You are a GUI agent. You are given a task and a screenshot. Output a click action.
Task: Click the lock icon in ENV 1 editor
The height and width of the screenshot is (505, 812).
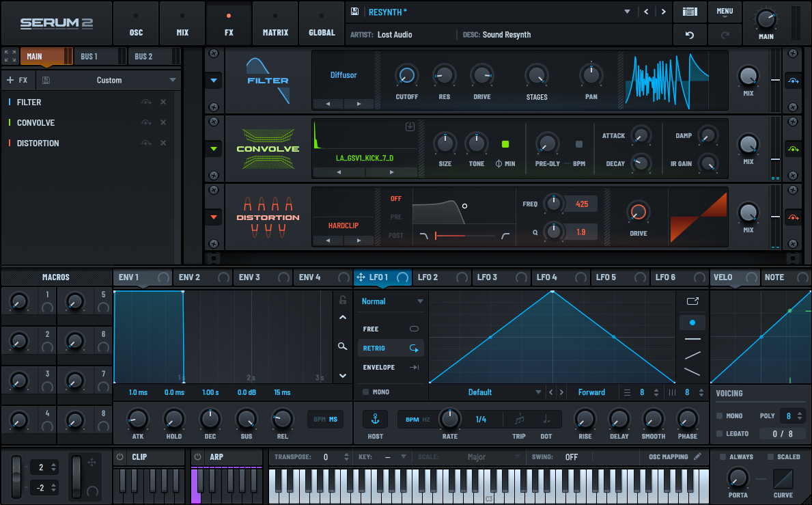343,299
